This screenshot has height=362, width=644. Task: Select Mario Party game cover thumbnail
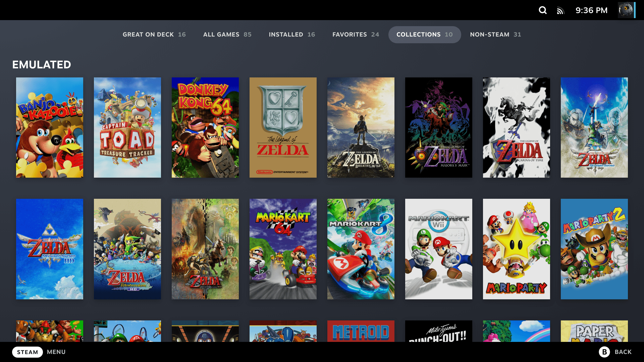(516, 248)
